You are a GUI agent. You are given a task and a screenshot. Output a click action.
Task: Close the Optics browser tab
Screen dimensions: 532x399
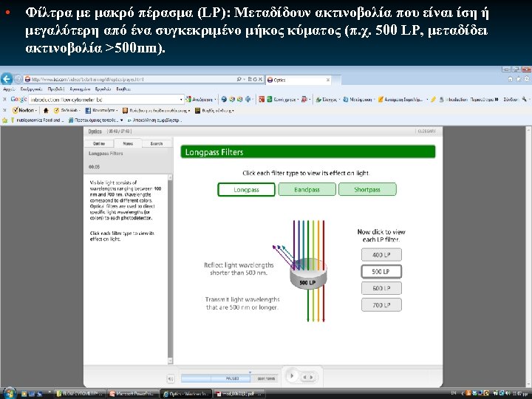[x=328, y=80]
